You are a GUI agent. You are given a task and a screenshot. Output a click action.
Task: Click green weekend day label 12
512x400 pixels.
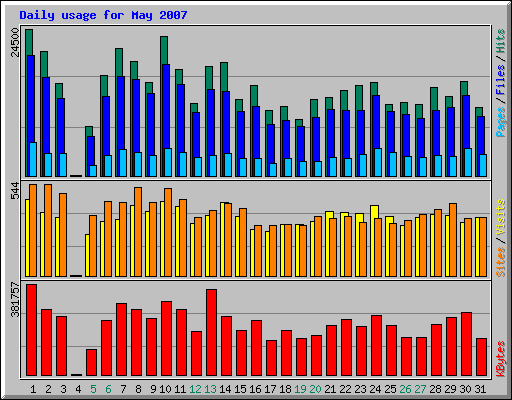(195, 389)
